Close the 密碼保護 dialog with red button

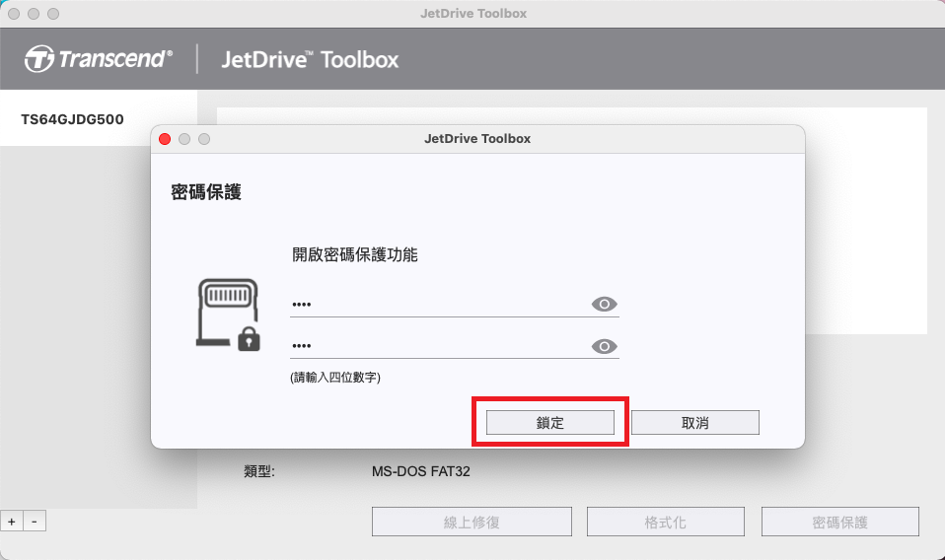[165, 139]
